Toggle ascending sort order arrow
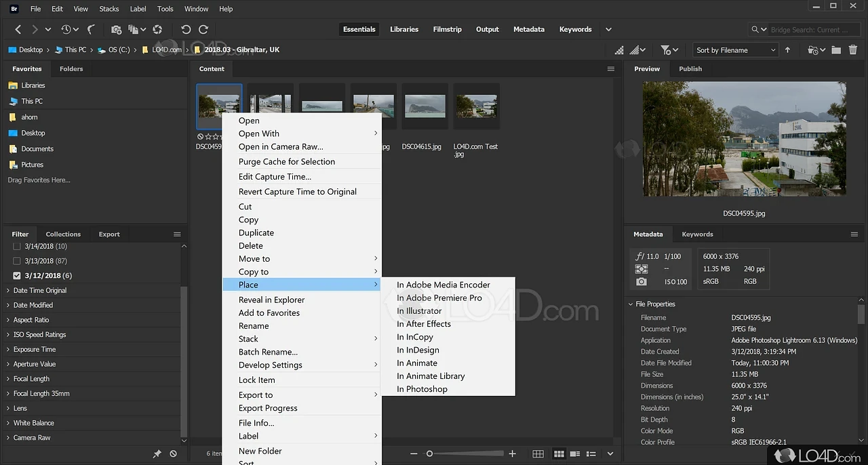 tap(787, 50)
